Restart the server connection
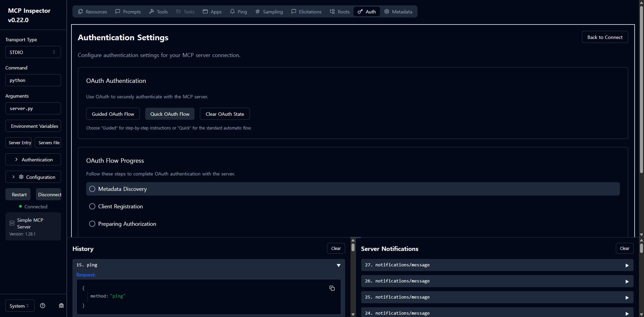The image size is (644, 317). click(x=18, y=194)
